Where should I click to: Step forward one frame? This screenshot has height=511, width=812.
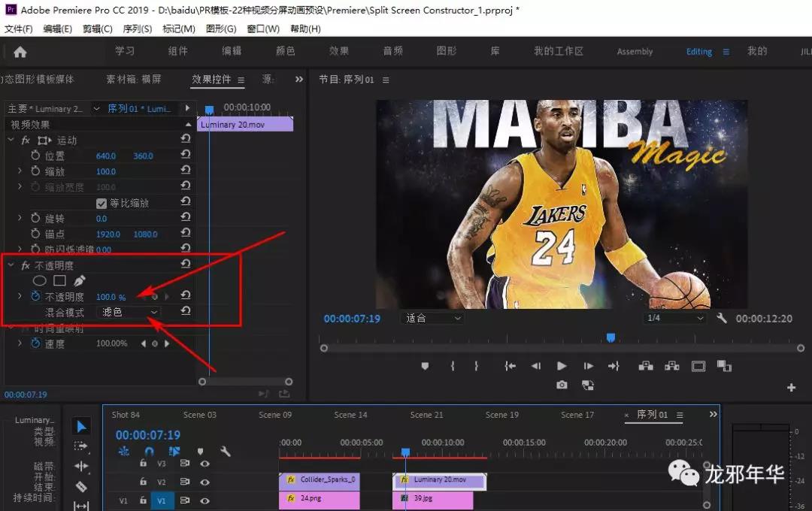click(588, 366)
